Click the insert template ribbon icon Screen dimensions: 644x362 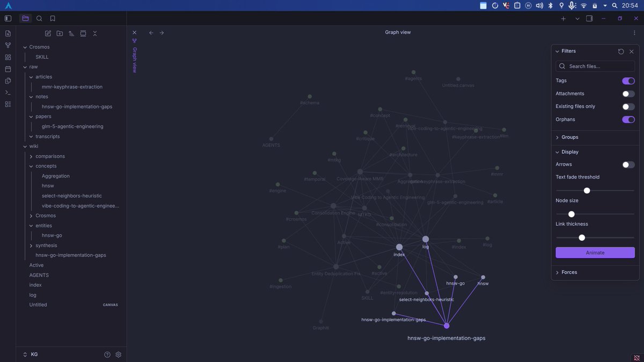pyautogui.click(x=8, y=80)
